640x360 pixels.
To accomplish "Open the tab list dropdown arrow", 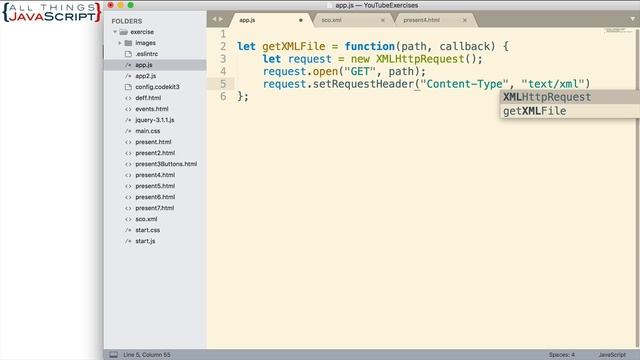I will click(632, 19).
